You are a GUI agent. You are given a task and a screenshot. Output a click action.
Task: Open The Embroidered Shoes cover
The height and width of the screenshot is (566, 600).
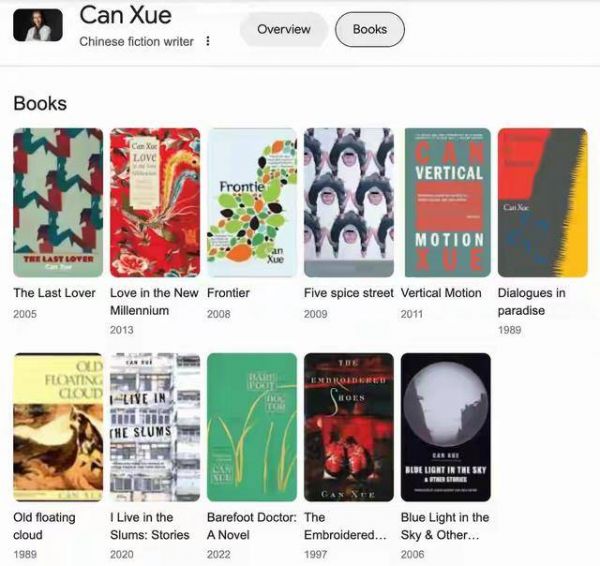[x=349, y=427]
